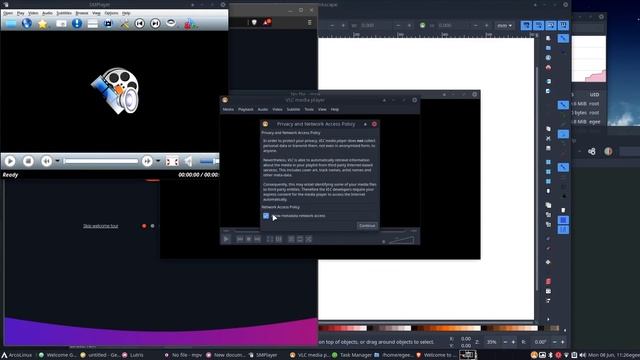Open the Playback menu in VLC
Screen dimensions: 640x360
(x=246, y=109)
